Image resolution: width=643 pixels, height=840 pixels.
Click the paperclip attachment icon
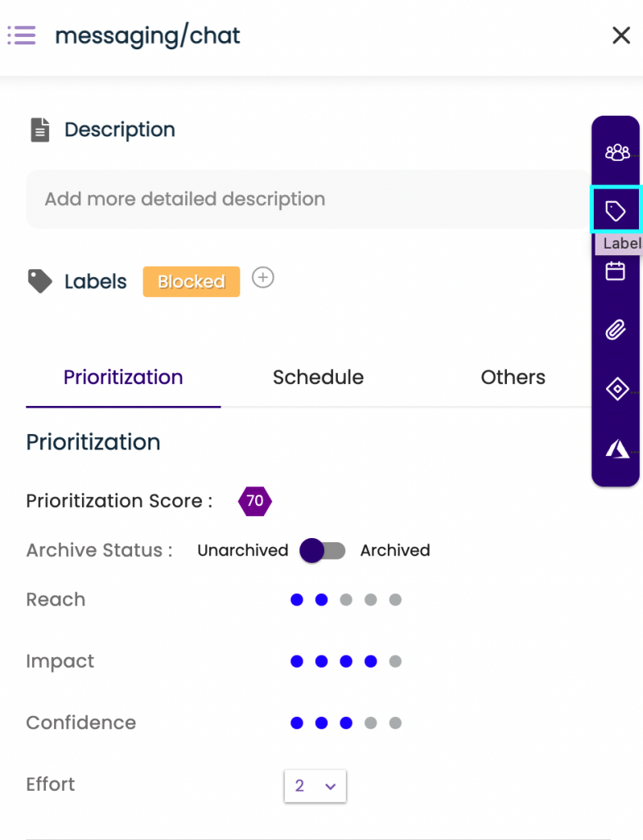(616, 330)
